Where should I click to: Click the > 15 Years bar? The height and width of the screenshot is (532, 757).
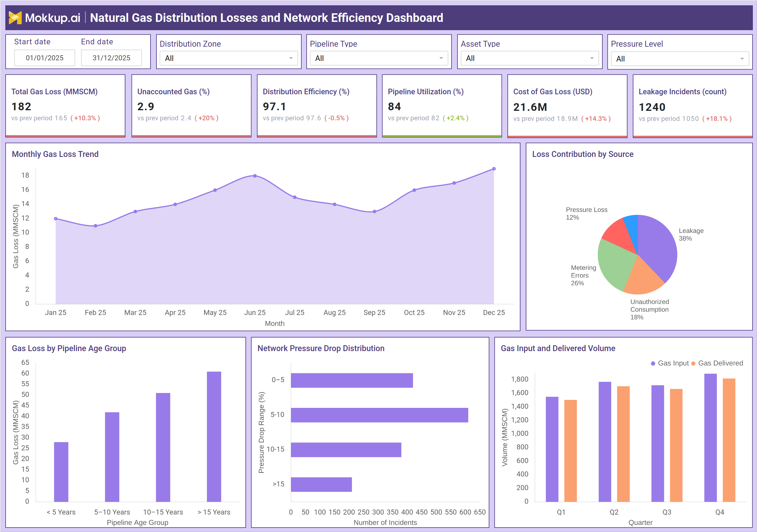point(214,437)
